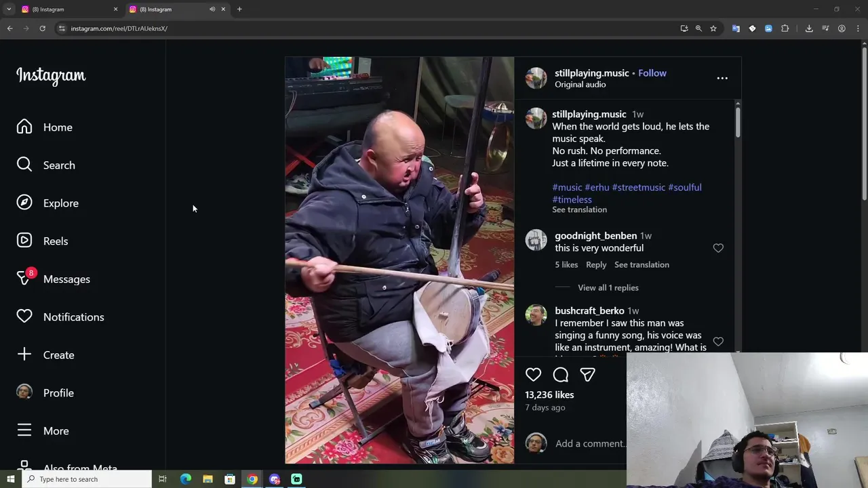Open the #erhu hashtag link
Image resolution: width=868 pixels, height=488 pixels.
click(597, 187)
